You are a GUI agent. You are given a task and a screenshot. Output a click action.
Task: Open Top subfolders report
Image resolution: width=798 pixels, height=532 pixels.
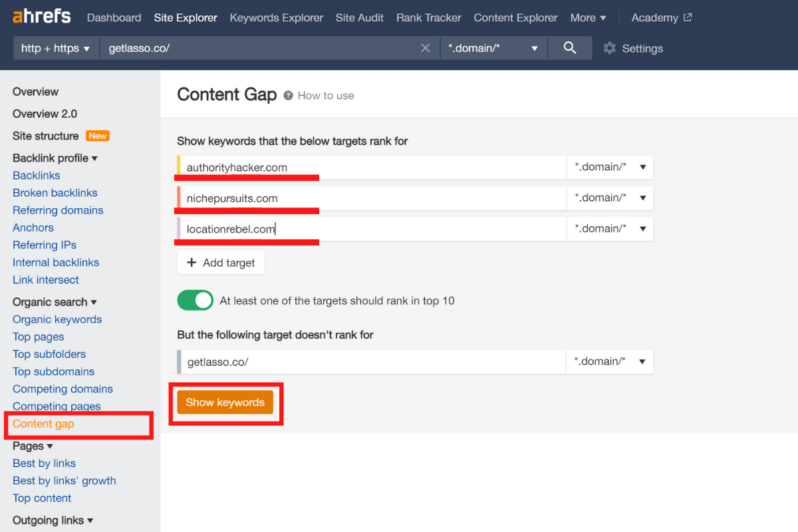[x=49, y=354]
